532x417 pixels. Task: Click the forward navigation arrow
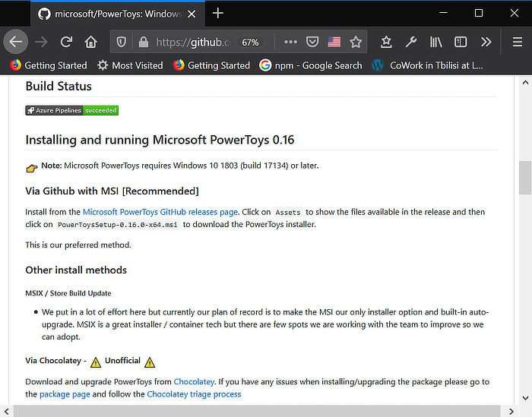click(41, 42)
